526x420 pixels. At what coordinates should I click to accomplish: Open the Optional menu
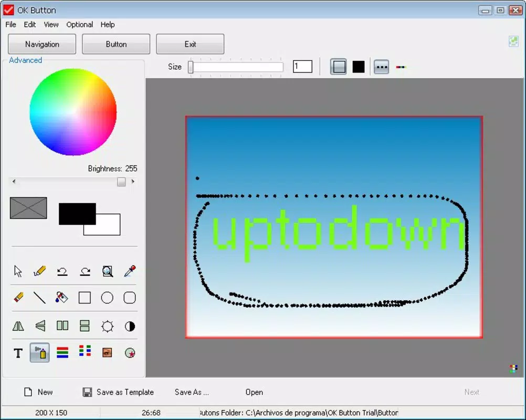(x=79, y=25)
